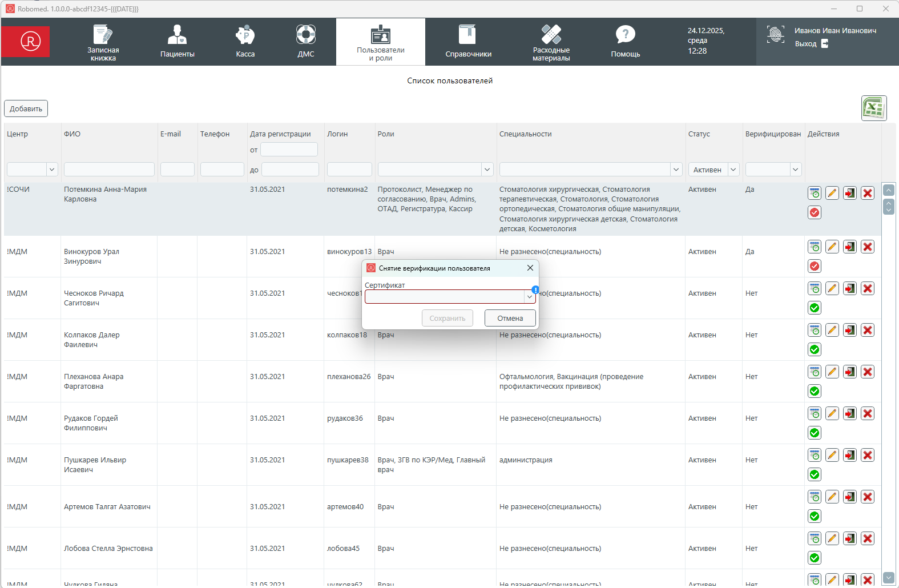Open the Статус filter dropdown

(x=733, y=170)
